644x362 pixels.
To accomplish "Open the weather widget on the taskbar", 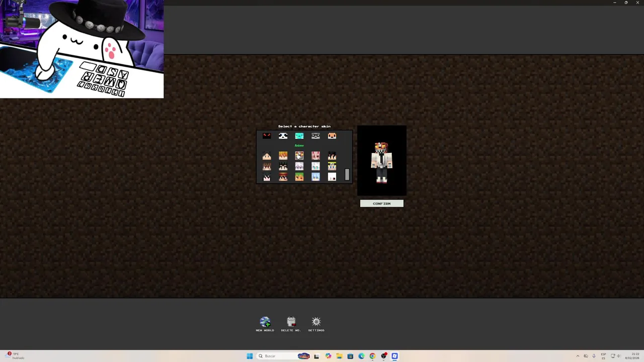I will (15, 355).
